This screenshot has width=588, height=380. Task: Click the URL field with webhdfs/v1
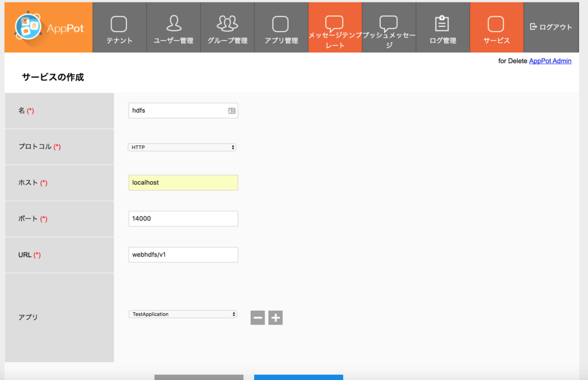tap(183, 254)
